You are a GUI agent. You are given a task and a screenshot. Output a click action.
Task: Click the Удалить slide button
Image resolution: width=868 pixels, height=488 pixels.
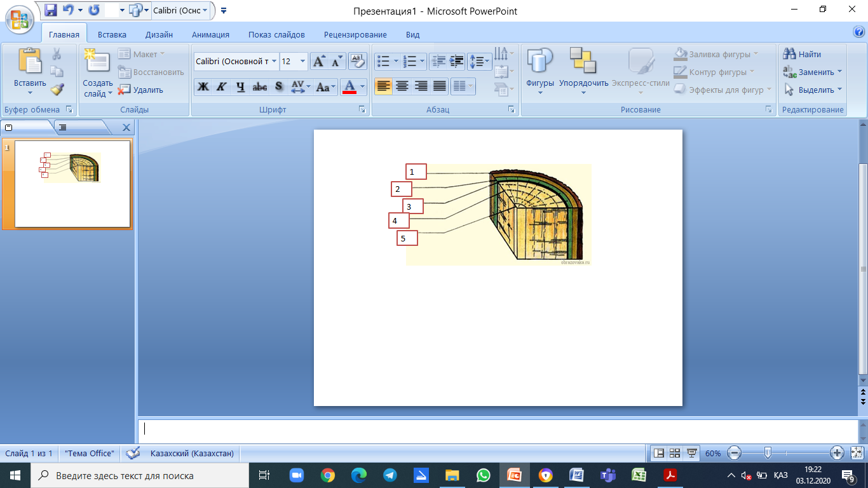[x=141, y=90]
